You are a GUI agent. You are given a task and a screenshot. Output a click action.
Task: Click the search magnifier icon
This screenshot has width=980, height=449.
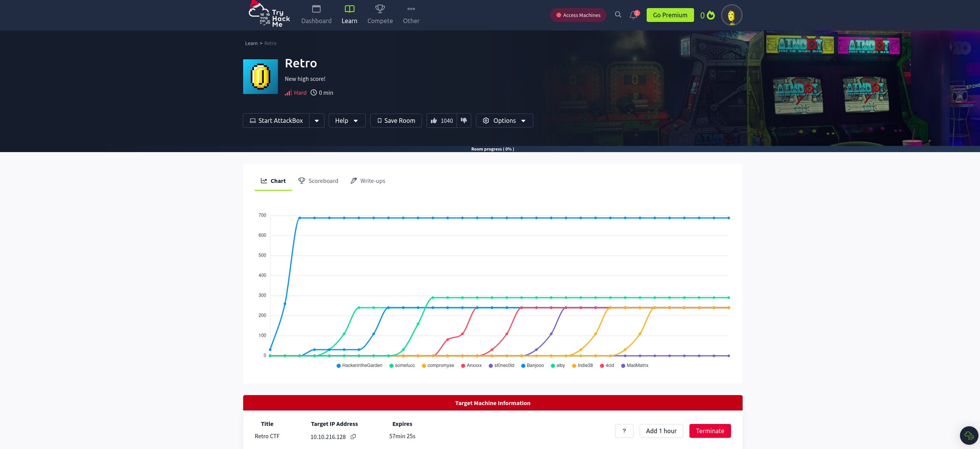tap(618, 15)
